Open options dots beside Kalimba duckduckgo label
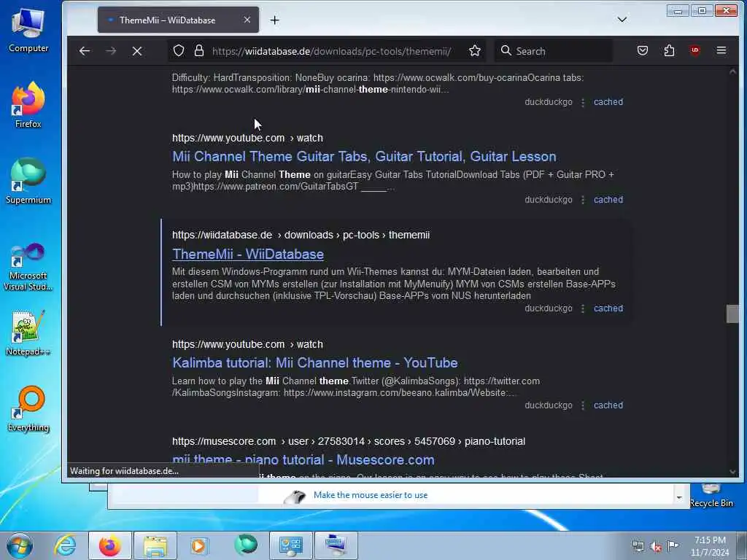The height and width of the screenshot is (560, 747). pyautogui.click(x=583, y=405)
